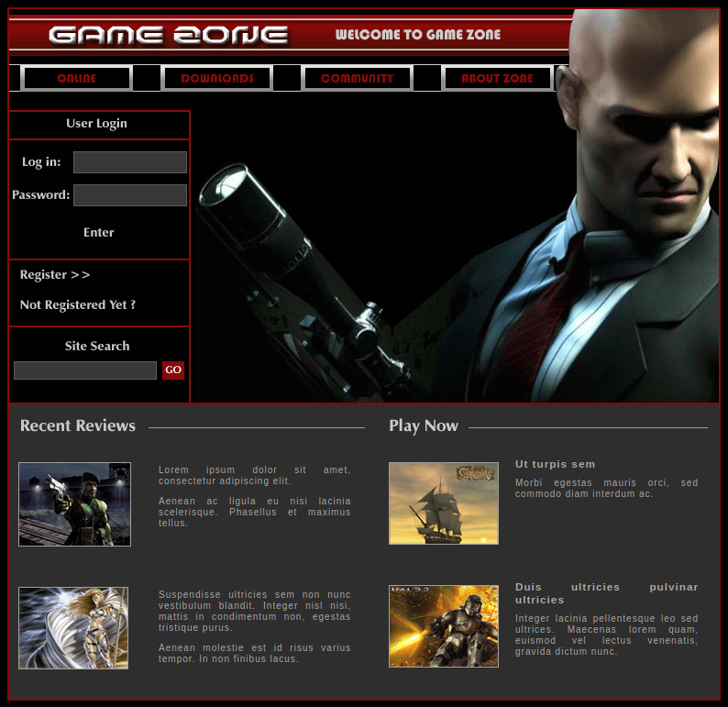Click the Aenean molestie est paragraph
The image size is (728, 707).
pyautogui.click(x=254, y=653)
